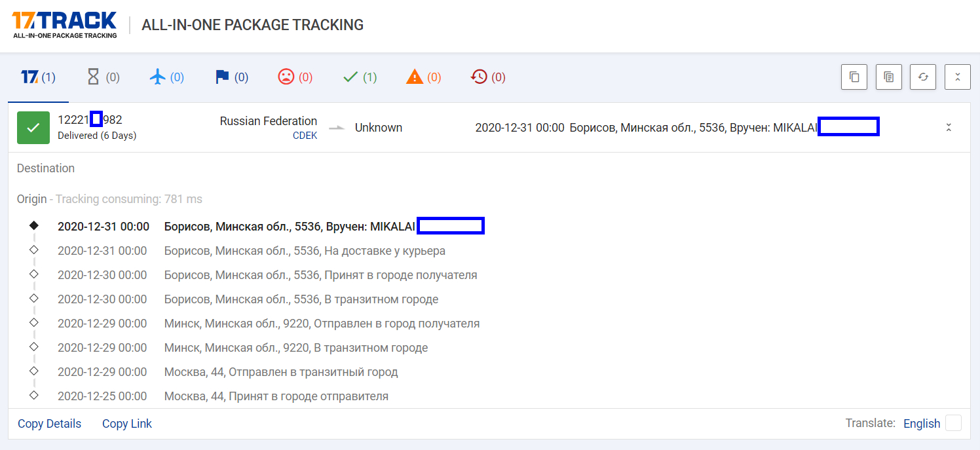Collapse the tracking row details chevron
The height and width of the screenshot is (450, 980).
[948, 128]
